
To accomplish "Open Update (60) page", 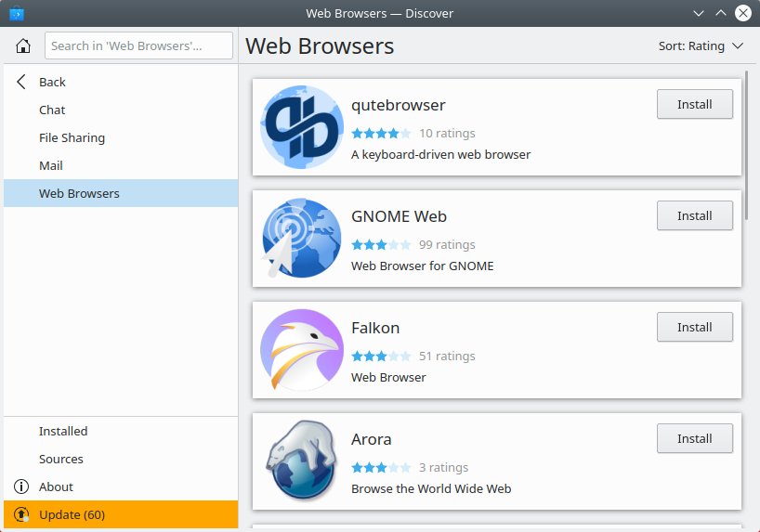I will (x=121, y=514).
